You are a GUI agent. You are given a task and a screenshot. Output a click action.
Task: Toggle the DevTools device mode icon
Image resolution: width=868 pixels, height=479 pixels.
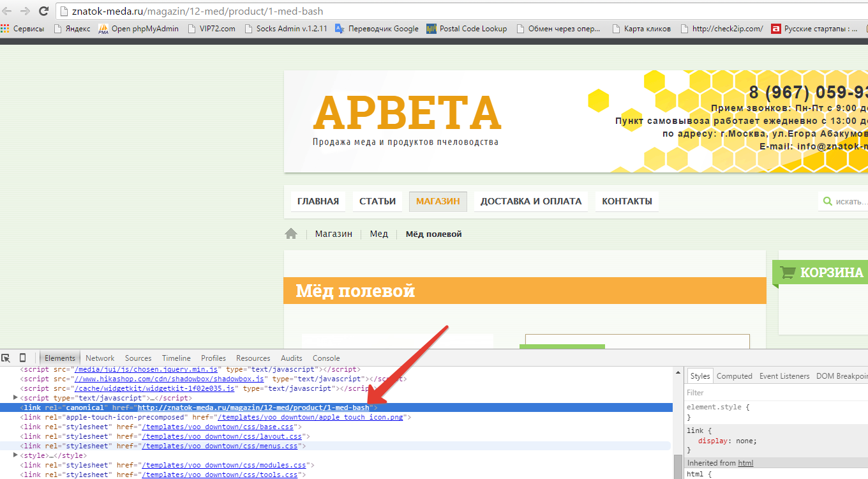[22, 358]
